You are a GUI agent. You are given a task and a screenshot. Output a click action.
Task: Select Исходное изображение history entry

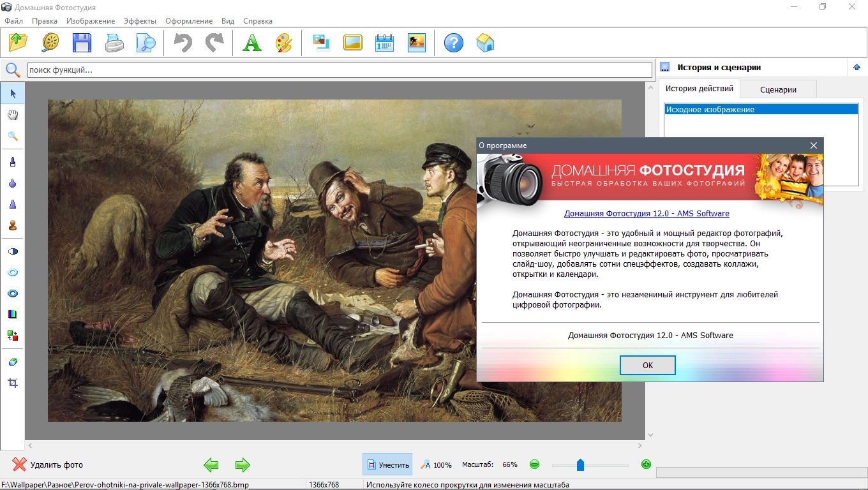761,110
